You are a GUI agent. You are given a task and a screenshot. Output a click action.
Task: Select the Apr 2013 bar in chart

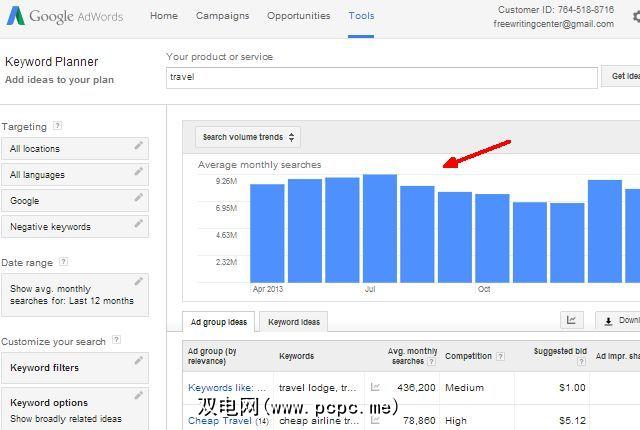click(267, 233)
